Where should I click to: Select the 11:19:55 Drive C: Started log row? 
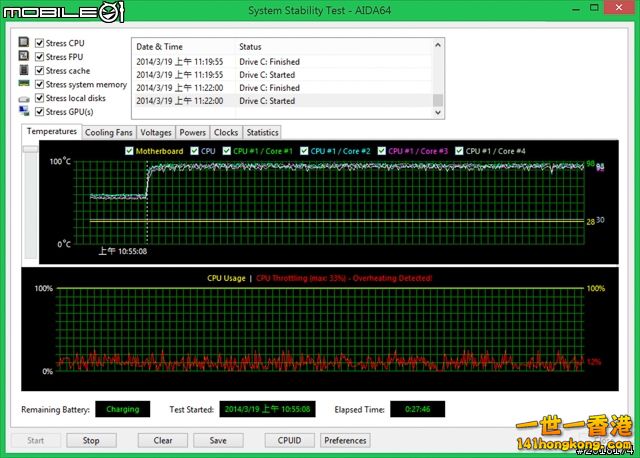click(283, 75)
